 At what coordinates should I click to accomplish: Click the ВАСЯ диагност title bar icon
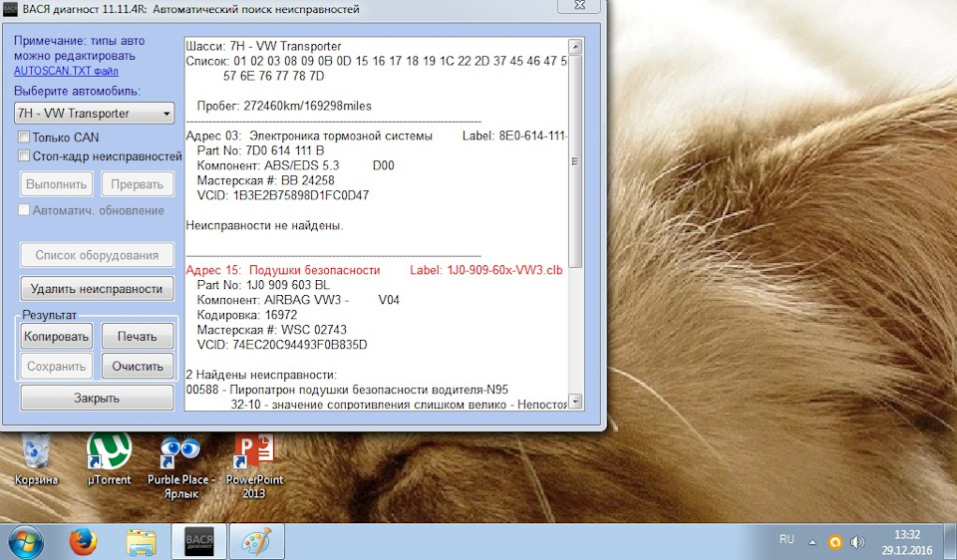coord(10,9)
